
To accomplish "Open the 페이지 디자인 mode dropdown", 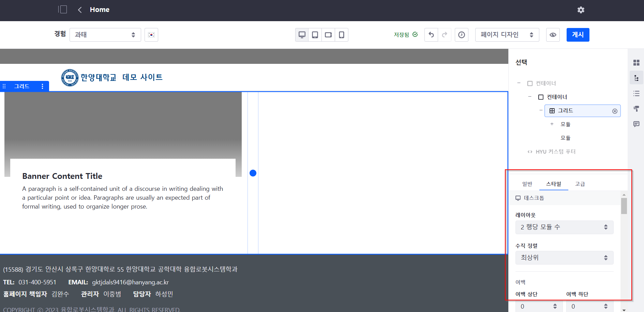I will (507, 35).
